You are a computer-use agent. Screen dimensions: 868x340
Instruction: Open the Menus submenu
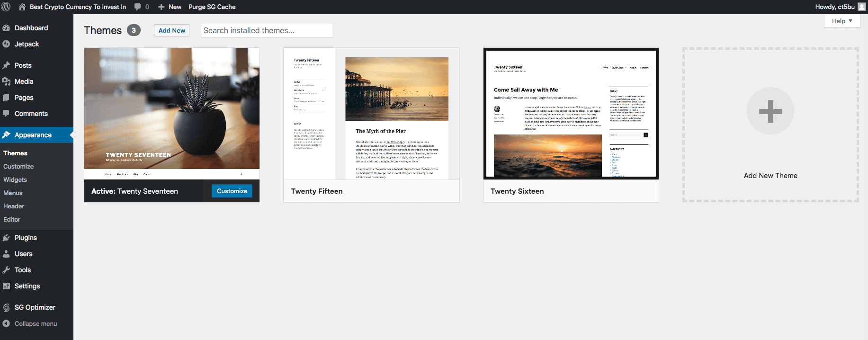click(13, 193)
